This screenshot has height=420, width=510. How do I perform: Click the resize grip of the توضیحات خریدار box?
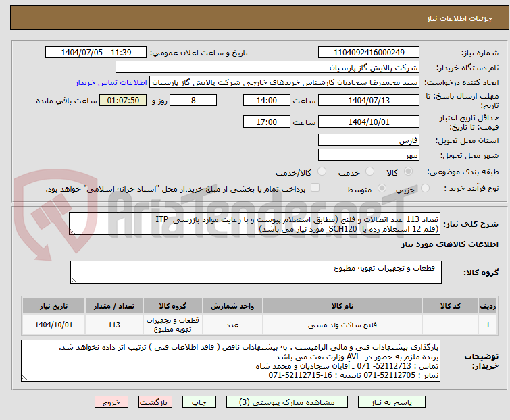click(24, 377)
